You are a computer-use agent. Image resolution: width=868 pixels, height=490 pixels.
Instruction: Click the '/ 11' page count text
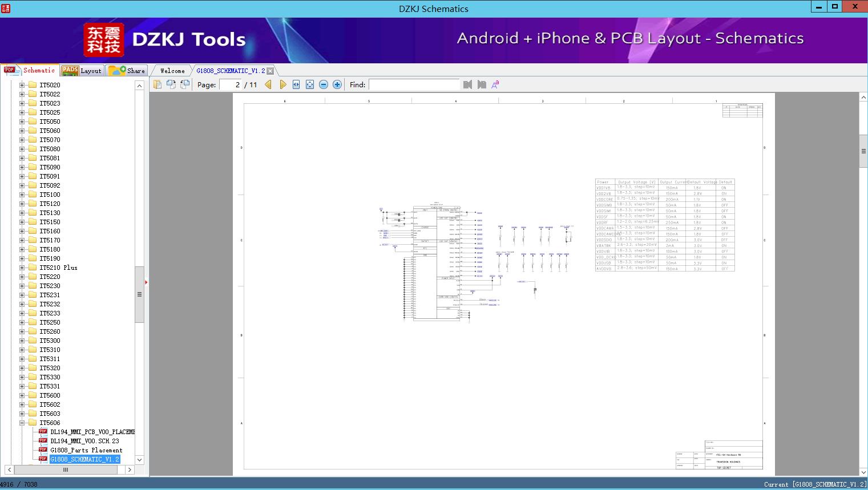(251, 84)
